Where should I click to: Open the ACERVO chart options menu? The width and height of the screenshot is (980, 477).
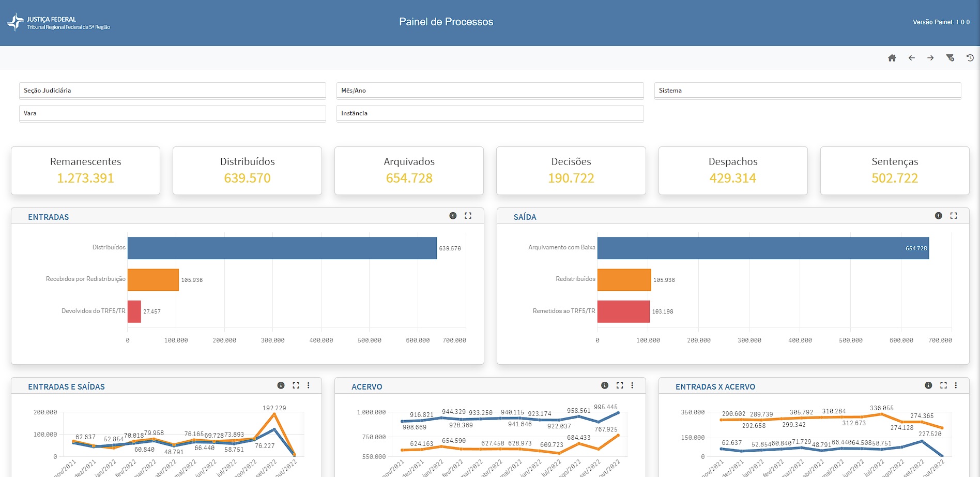(x=632, y=385)
